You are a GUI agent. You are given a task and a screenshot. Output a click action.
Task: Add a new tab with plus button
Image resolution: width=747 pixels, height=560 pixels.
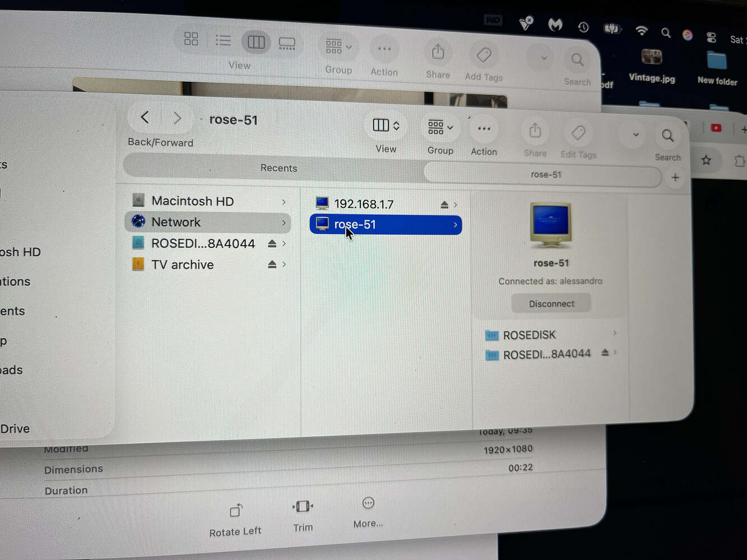(675, 178)
